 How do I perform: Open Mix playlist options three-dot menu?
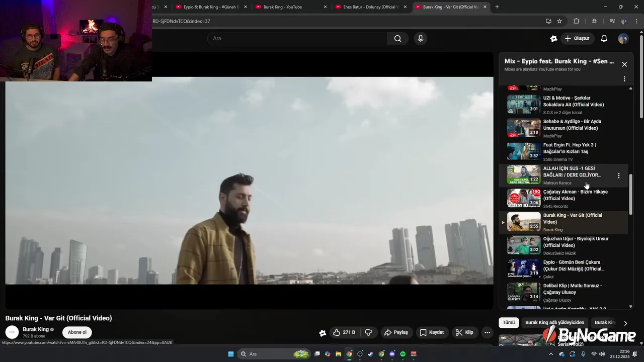tap(624, 79)
